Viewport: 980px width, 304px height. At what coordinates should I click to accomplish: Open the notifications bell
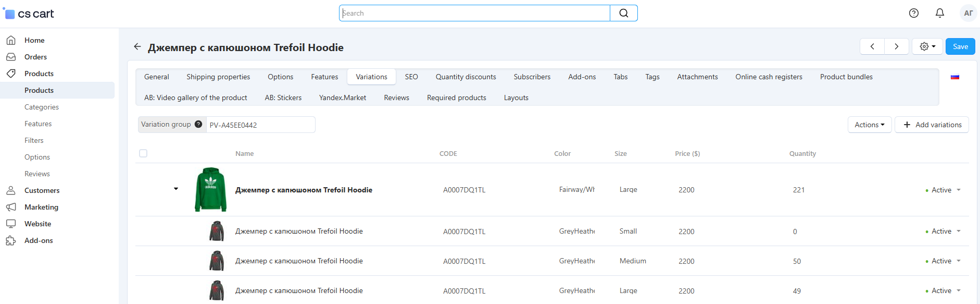pyautogui.click(x=940, y=13)
